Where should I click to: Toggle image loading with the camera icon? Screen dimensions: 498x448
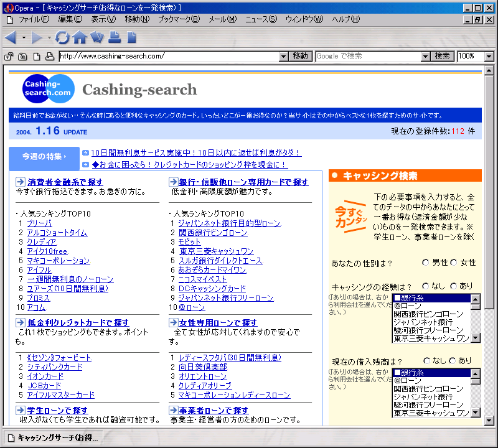coord(22,57)
